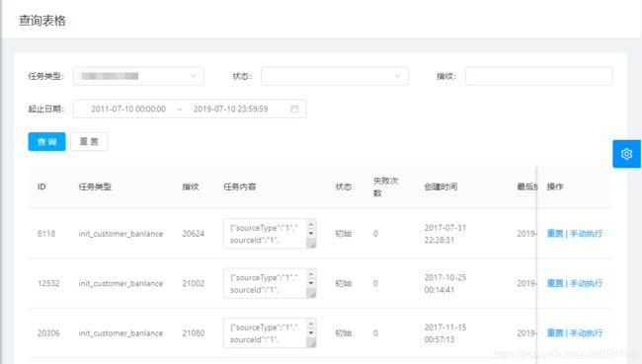
Task: Select 初始 status in row 8118
Action: [343, 234]
